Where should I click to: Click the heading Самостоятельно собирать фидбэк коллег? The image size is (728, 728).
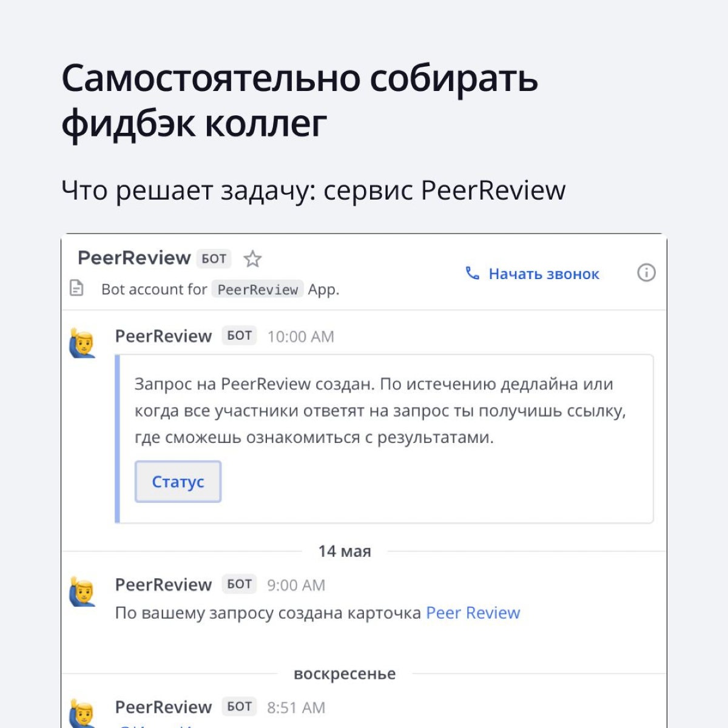[x=300, y=101]
